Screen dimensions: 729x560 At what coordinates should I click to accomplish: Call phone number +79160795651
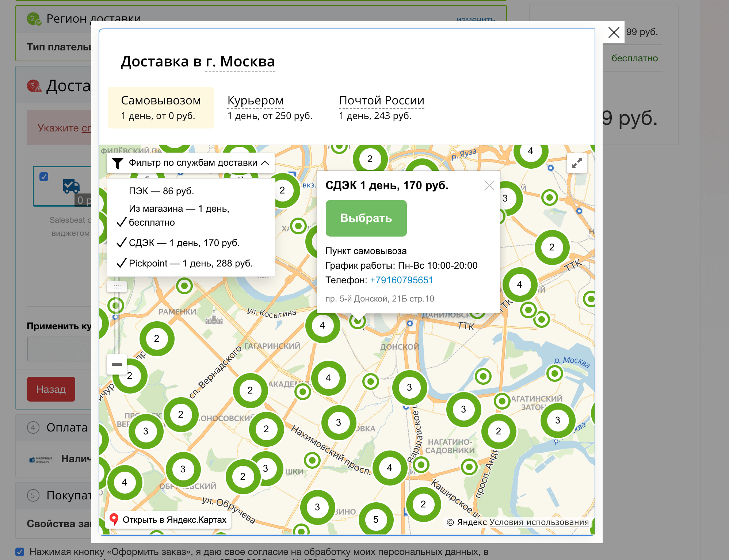[401, 280]
